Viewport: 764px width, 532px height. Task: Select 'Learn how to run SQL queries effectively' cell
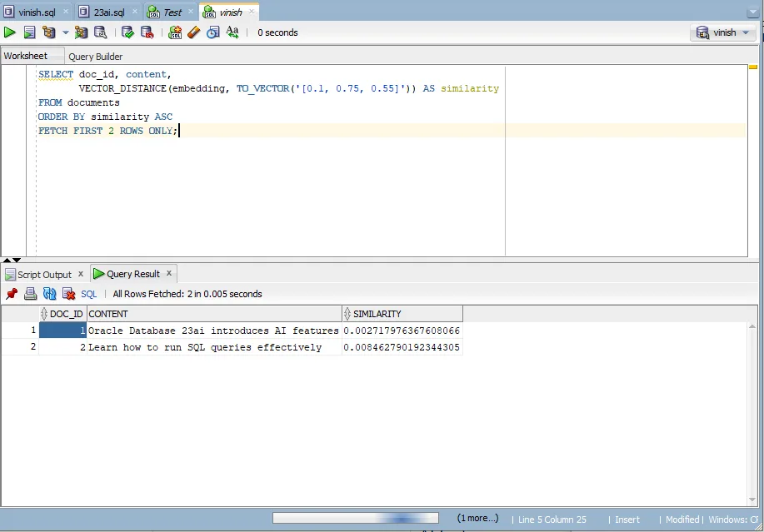click(214, 347)
